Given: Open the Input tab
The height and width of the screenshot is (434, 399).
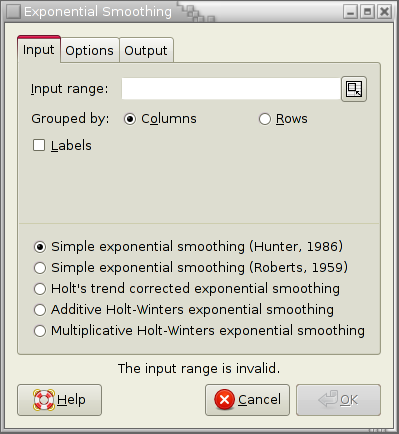Looking at the screenshot, I should click(39, 50).
